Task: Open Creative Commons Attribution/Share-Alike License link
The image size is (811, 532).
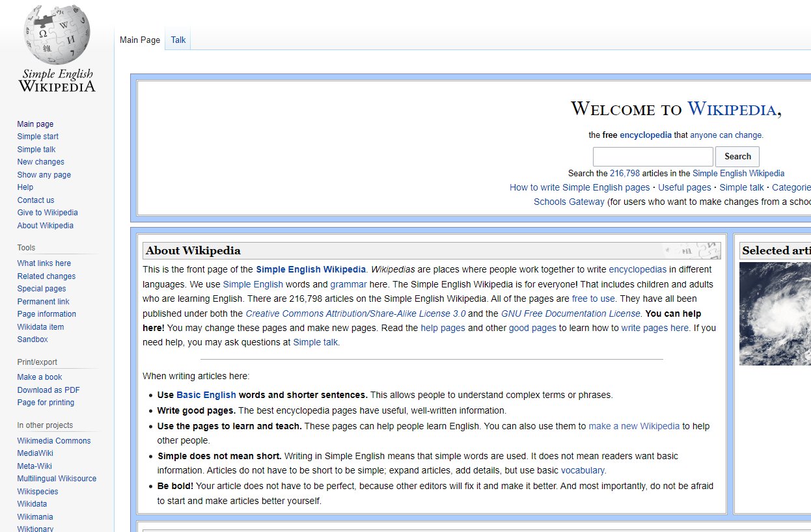Action: [x=355, y=313]
